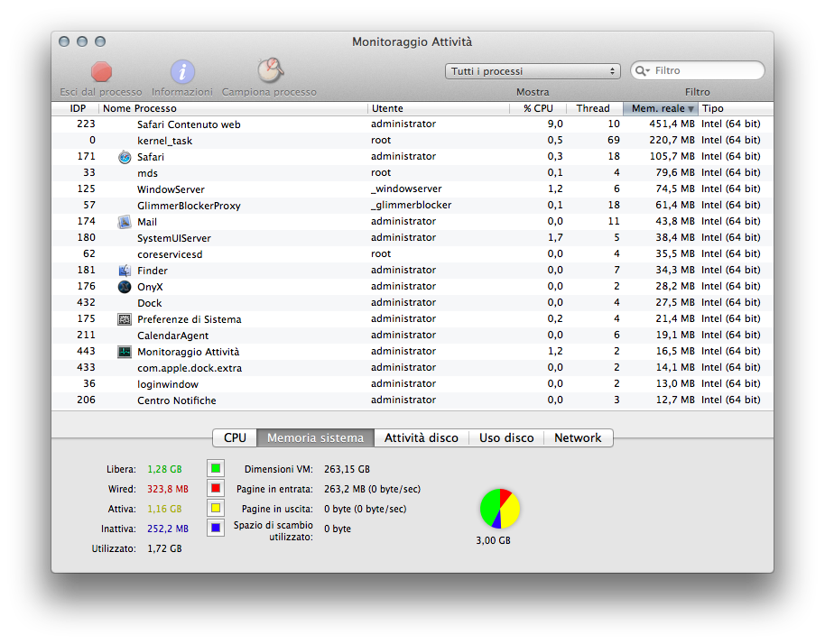Open the Informazioni info icon
The height and width of the screenshot is (644, 825).
[182, 71]
